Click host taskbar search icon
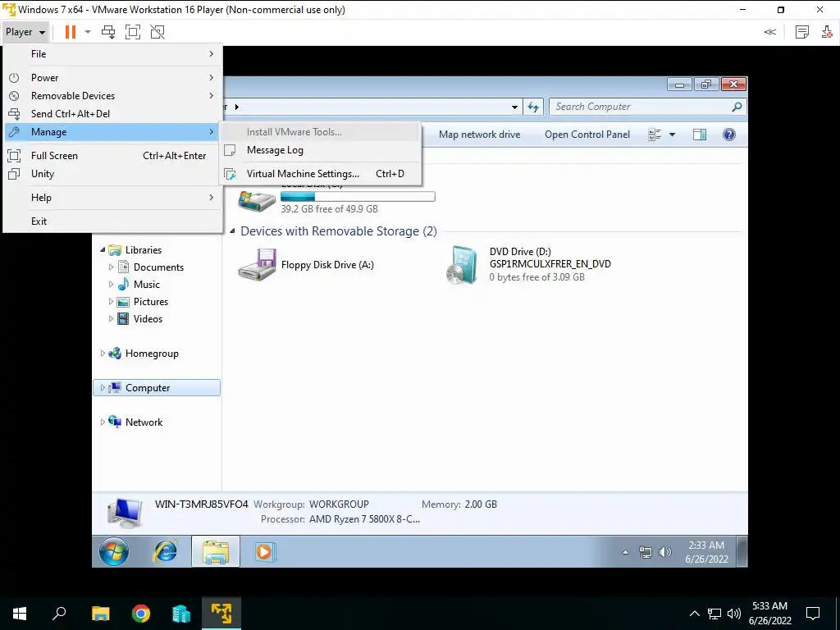 [x=59, y=614]
